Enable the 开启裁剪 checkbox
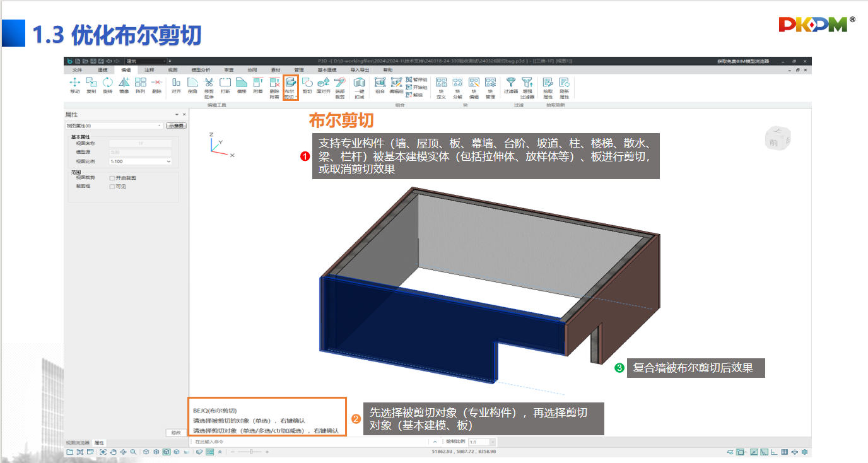This screenshot has height=463, width=868. point(112,178)
